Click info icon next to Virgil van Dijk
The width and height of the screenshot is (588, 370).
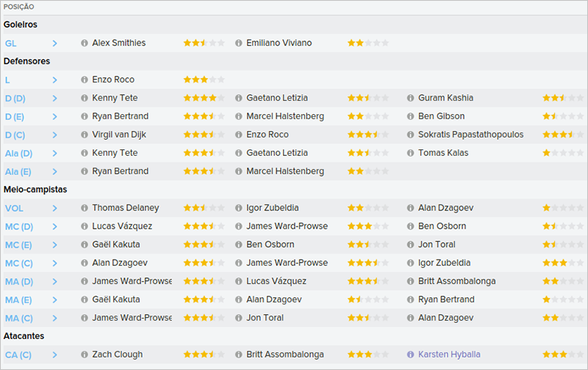84,135
